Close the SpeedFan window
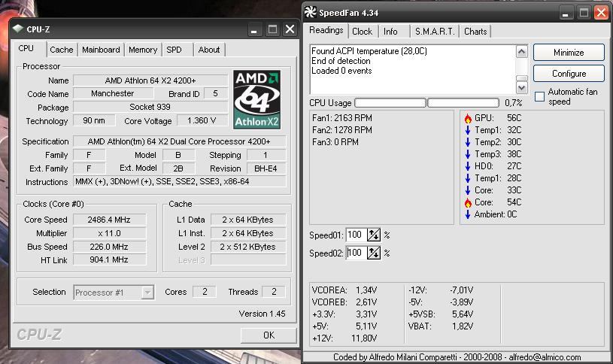Image resolution: width=613 pixels, height=364 pixels. coord(601,13)
